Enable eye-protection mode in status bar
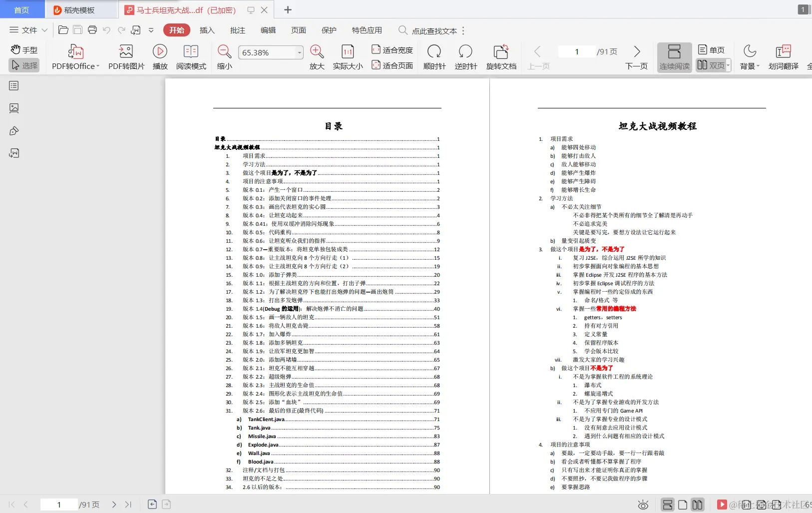 point(643,505)
